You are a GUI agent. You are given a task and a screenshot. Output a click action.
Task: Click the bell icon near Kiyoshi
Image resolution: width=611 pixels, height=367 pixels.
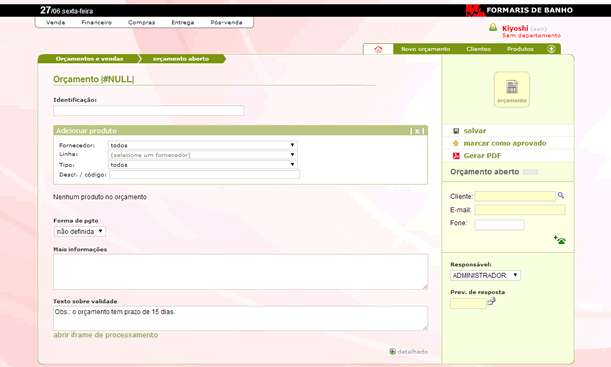pos(493,27)
